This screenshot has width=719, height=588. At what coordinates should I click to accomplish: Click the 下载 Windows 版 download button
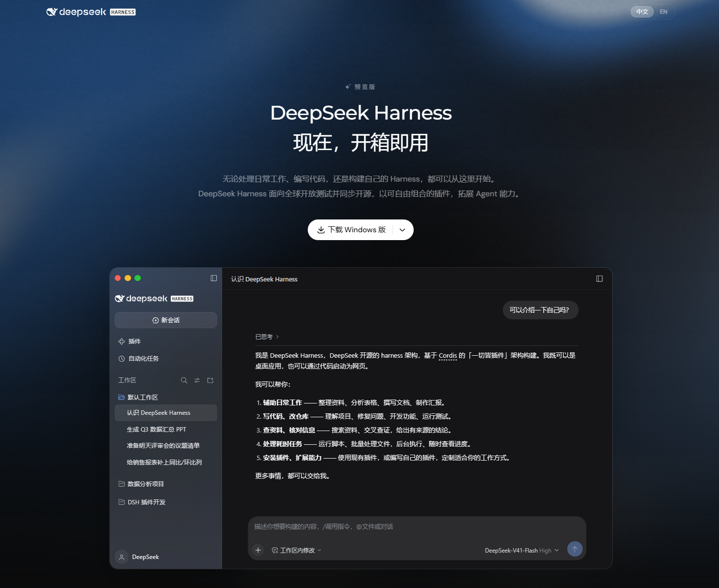pyautogui.click(x=351, y=230)
